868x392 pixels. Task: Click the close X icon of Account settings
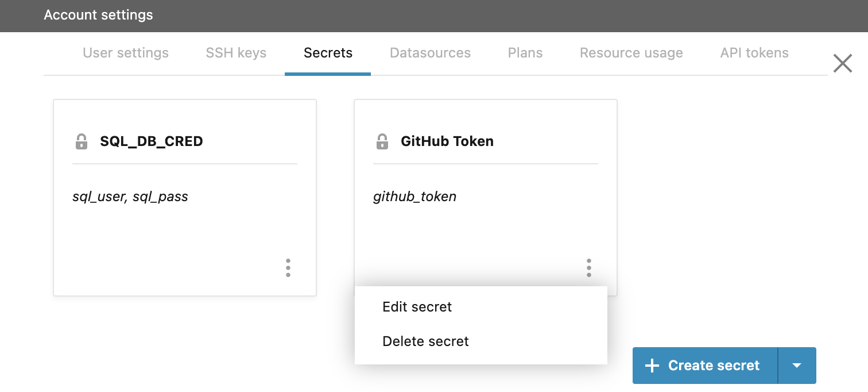842,63
